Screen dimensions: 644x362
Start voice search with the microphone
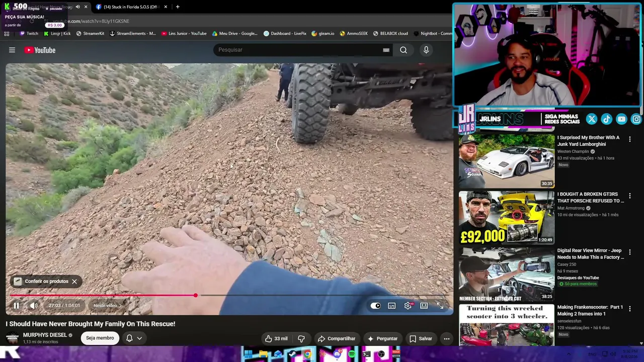pyautogui.click(x=426, y=50)
